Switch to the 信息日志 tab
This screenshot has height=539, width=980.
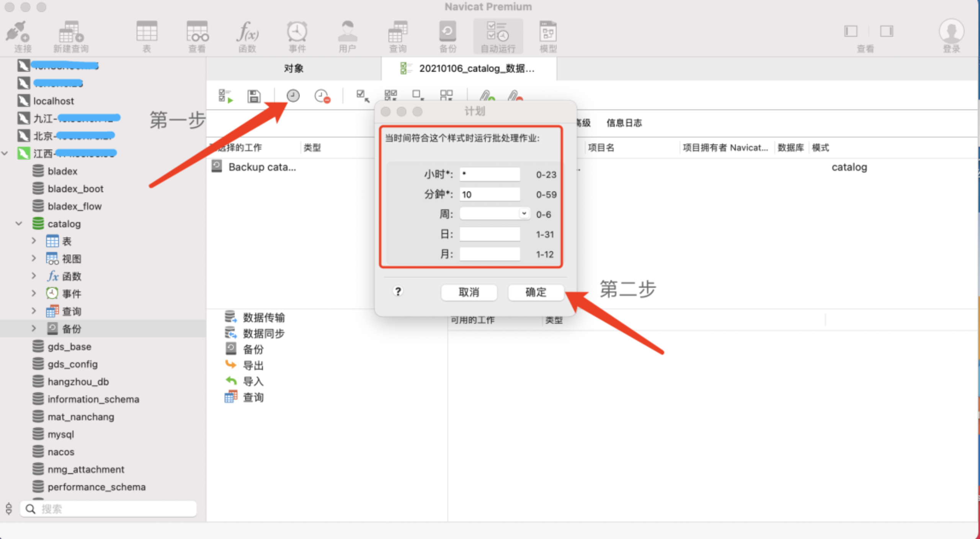(624, 123)
